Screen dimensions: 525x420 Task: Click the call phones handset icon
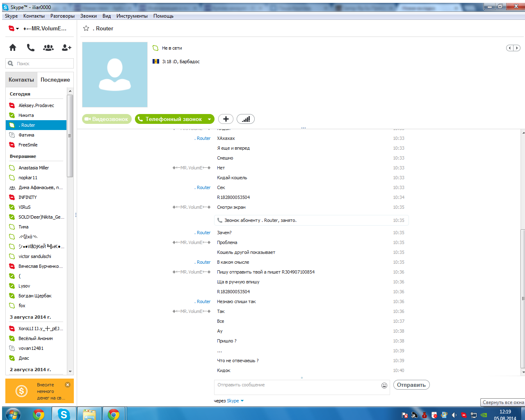[x=31, y=48]
